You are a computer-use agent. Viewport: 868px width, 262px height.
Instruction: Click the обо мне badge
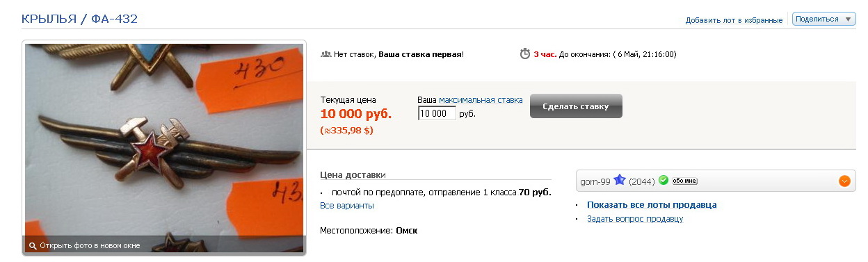click(684, 181)
